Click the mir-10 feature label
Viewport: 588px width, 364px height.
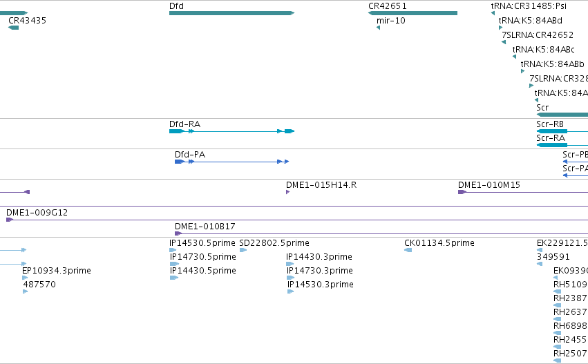coord(391,21)
